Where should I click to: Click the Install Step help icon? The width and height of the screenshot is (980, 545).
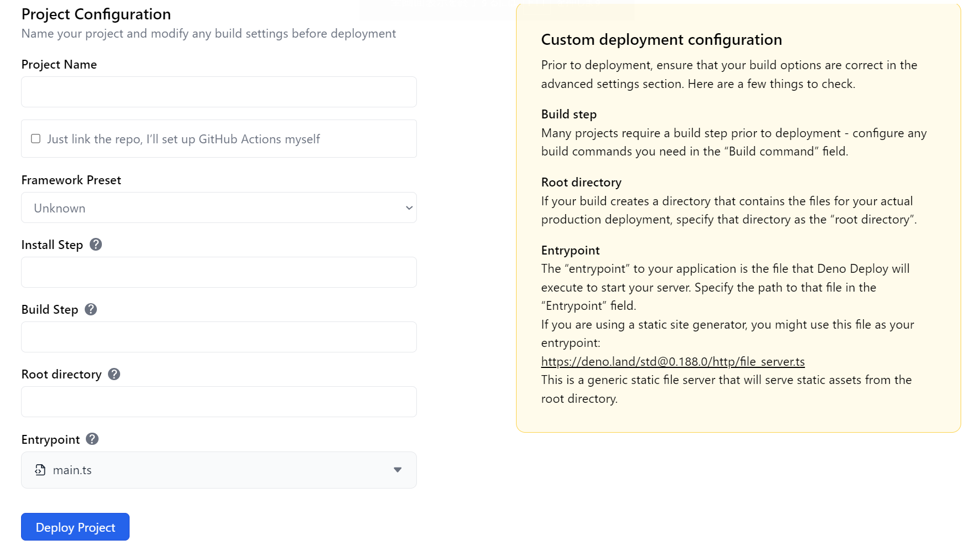pos(96,245)
